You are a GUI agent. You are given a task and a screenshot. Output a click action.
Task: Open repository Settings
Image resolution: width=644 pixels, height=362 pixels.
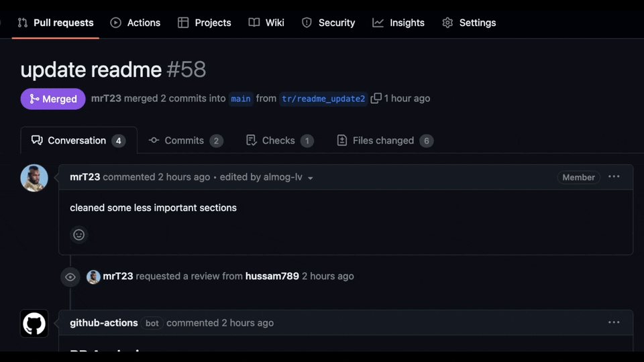pyautogui.click(x=469, y=23)
